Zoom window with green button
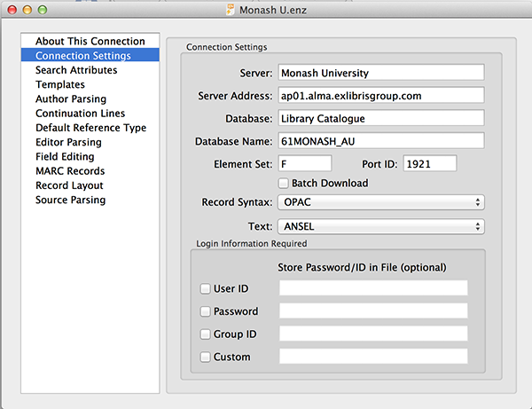The height and width of the screenshot is (409, 532). (43, 10)
